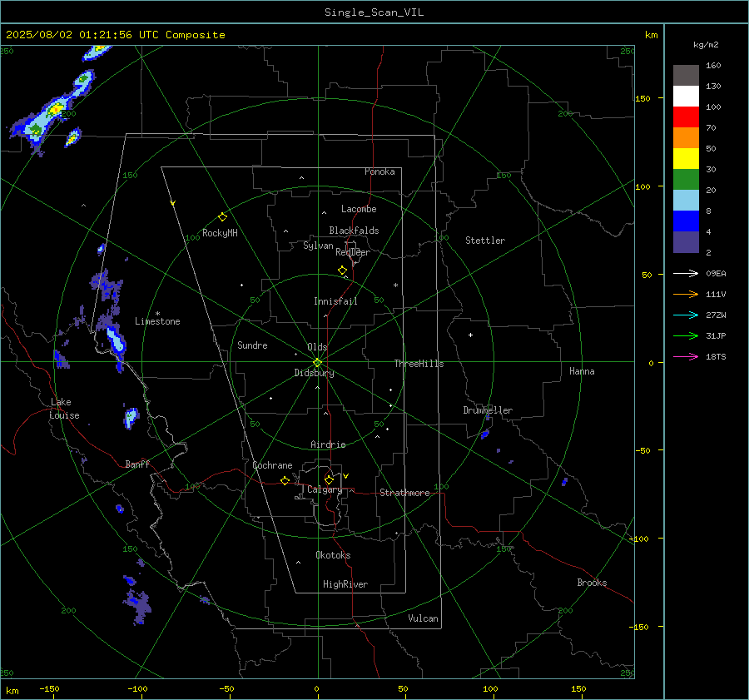Click the red 70-100 color swatch
This screenshot has width=749, height=700.
(x=686, y=117)
